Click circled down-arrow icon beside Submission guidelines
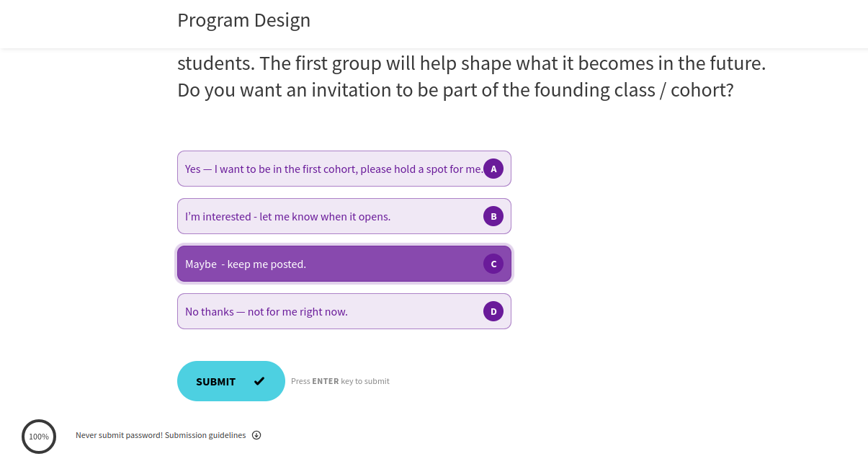 pyautogui.click(x=256, y=435)
